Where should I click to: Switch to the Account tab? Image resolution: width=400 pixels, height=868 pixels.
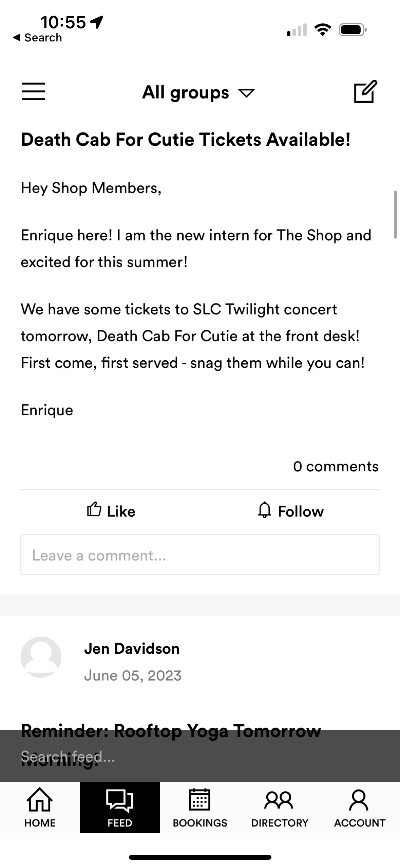pos(360,807)
